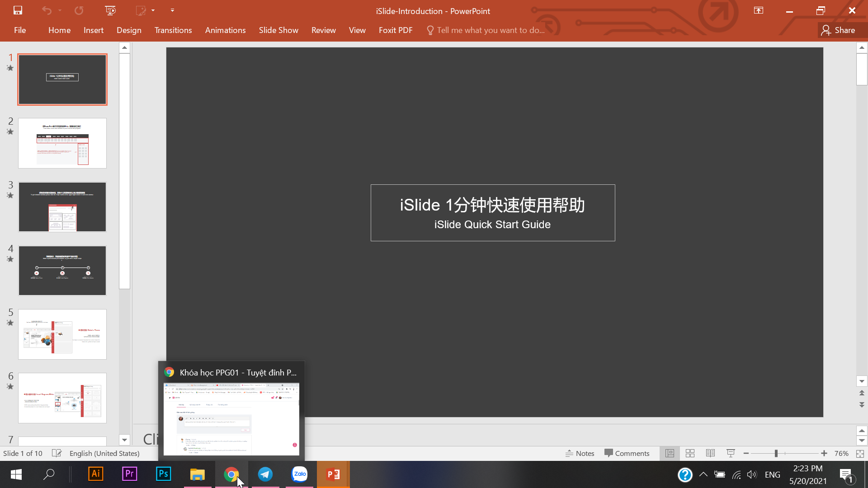Go to next slide double-arrow button
868x488 pixels.
click(x=862, y=405)
